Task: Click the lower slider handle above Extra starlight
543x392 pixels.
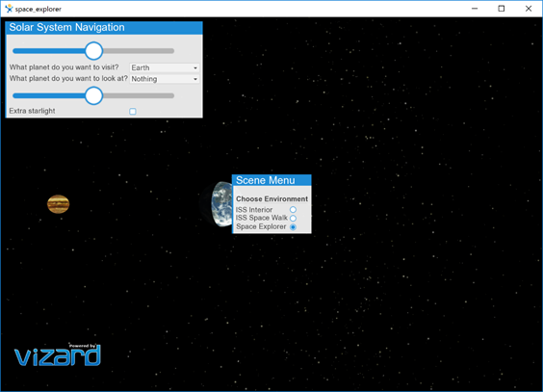Action: coord(93,95)
